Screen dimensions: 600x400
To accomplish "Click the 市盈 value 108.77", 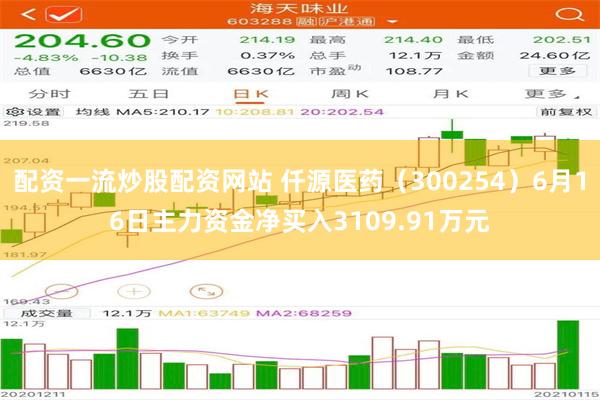I will click(x=414, y=71).
